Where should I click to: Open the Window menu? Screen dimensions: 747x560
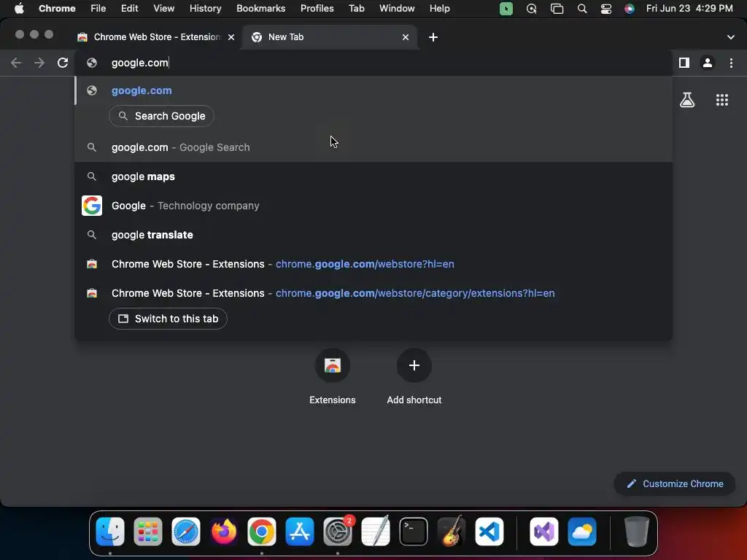point(397,9)
